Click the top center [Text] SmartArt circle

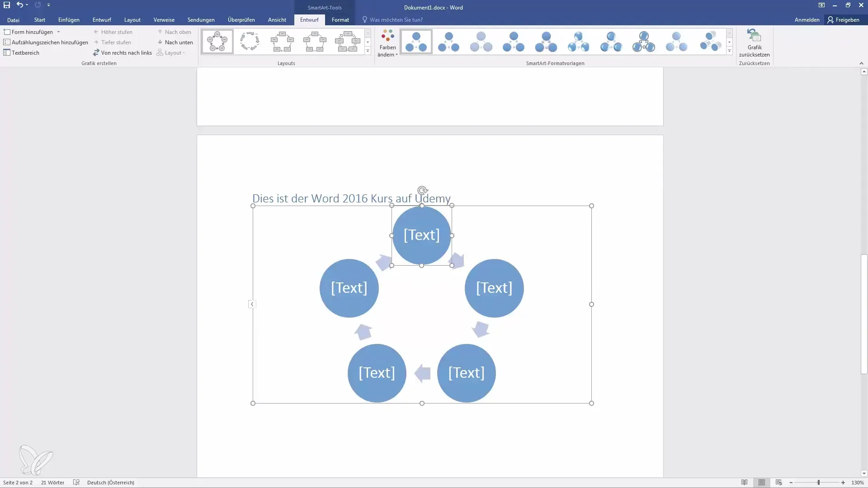[421, 234]
